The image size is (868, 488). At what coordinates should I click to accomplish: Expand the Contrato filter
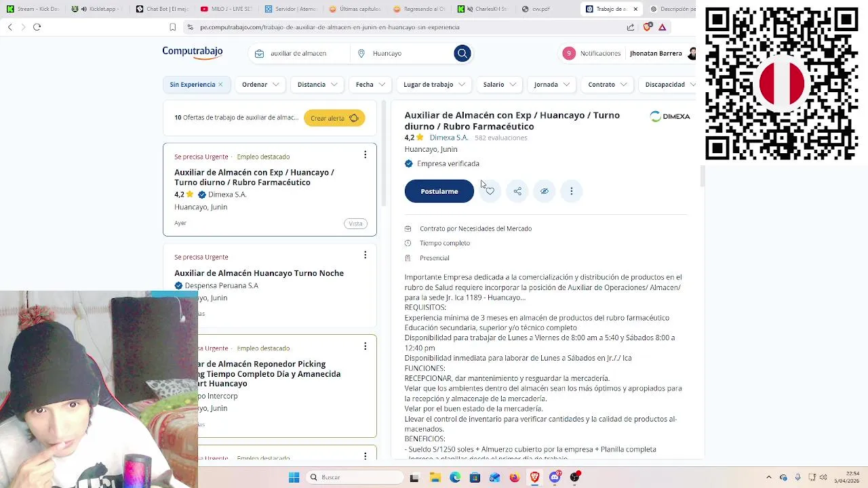[608, 85]
